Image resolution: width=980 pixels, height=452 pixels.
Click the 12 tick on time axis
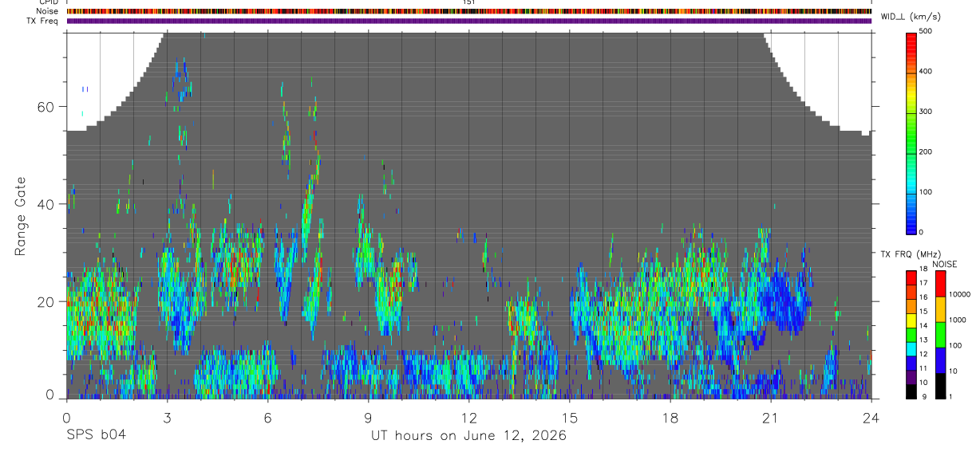tap(468, 417)
